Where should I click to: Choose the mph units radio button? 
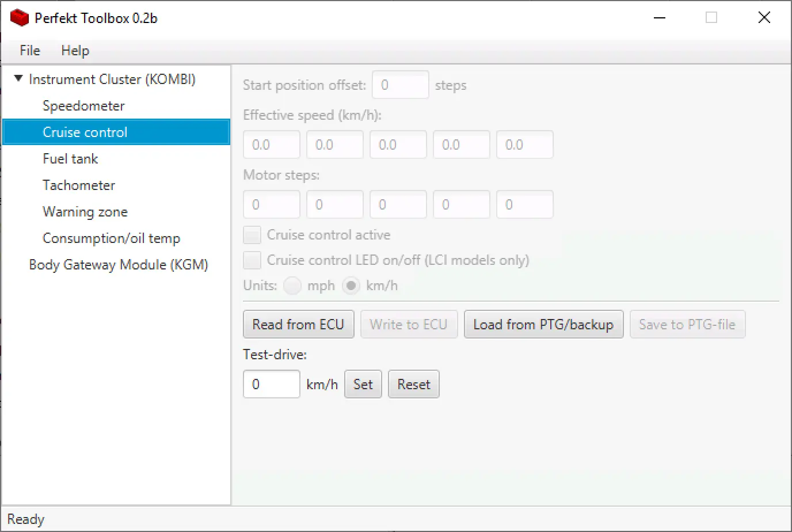(292, 286)
